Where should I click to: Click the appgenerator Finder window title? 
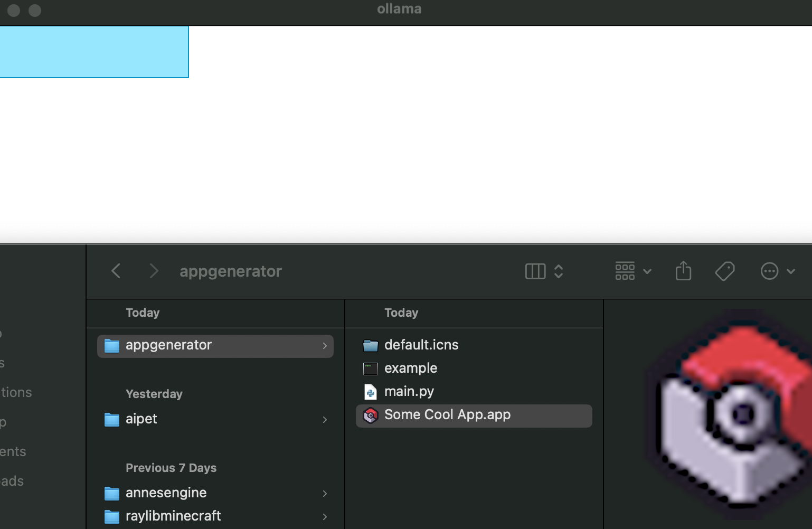pos(231,271)
